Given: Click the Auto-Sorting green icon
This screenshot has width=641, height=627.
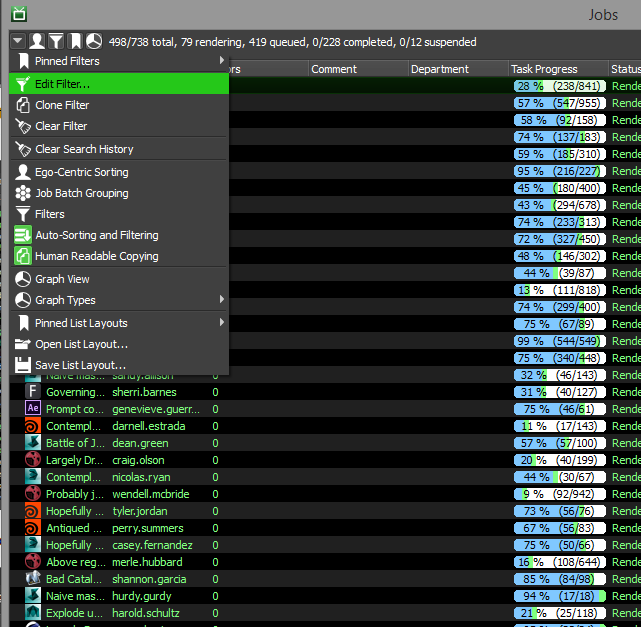Looking at the screenshot, I should click(23, 235).
